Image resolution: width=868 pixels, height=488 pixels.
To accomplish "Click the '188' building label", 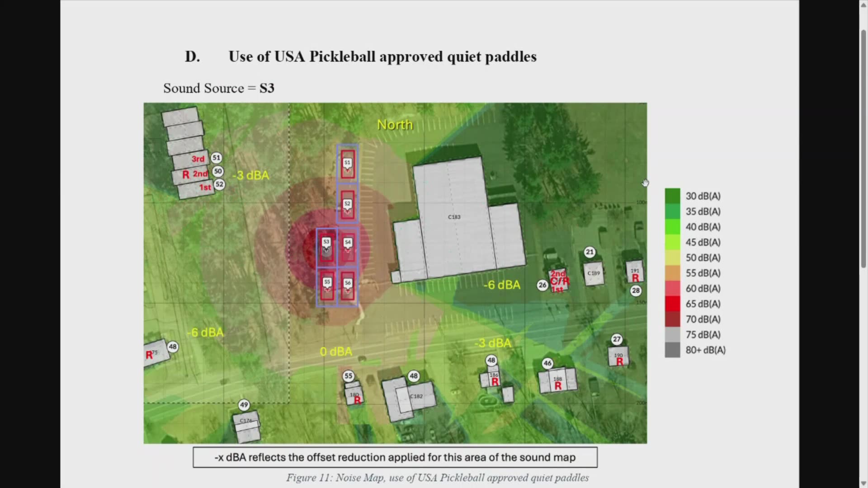I will 558,379.
